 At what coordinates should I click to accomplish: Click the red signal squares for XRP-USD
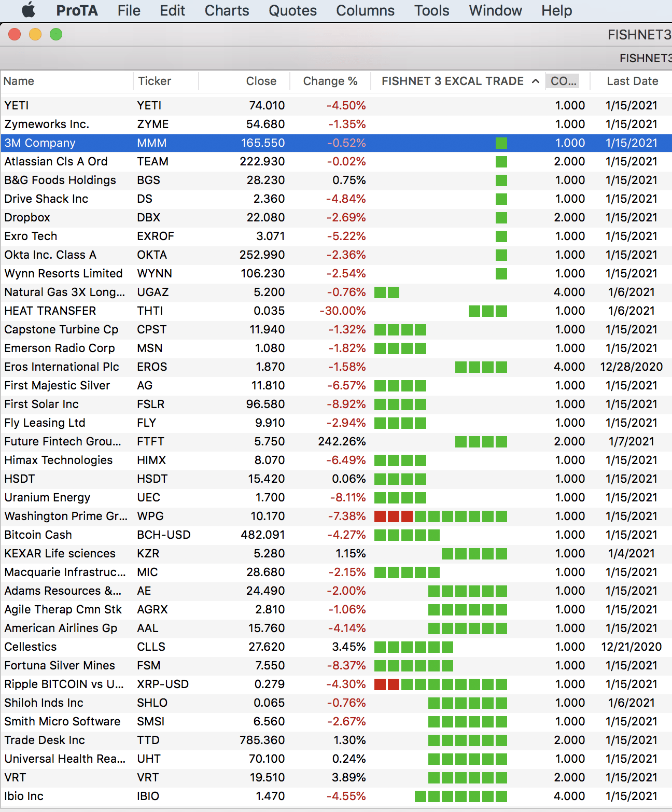pos(387,684)
